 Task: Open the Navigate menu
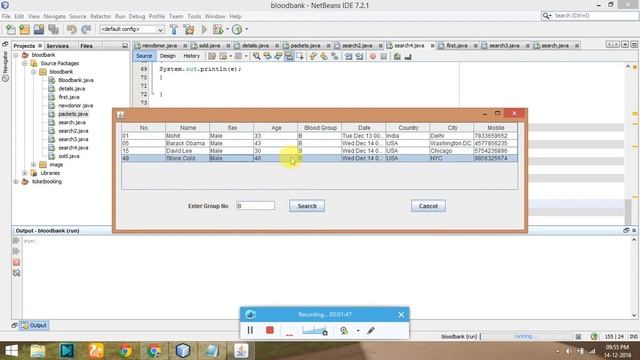(x=54, y=16)
